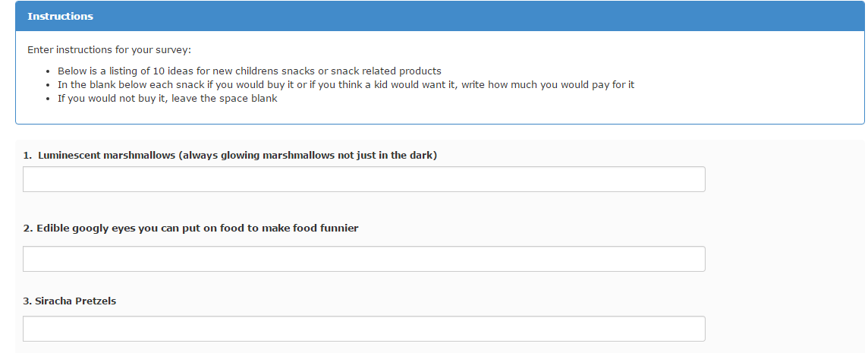This screenshot has width=868, height=353.
Task: Select the Siracha Pretzels price input
Action: pos(363,329)
